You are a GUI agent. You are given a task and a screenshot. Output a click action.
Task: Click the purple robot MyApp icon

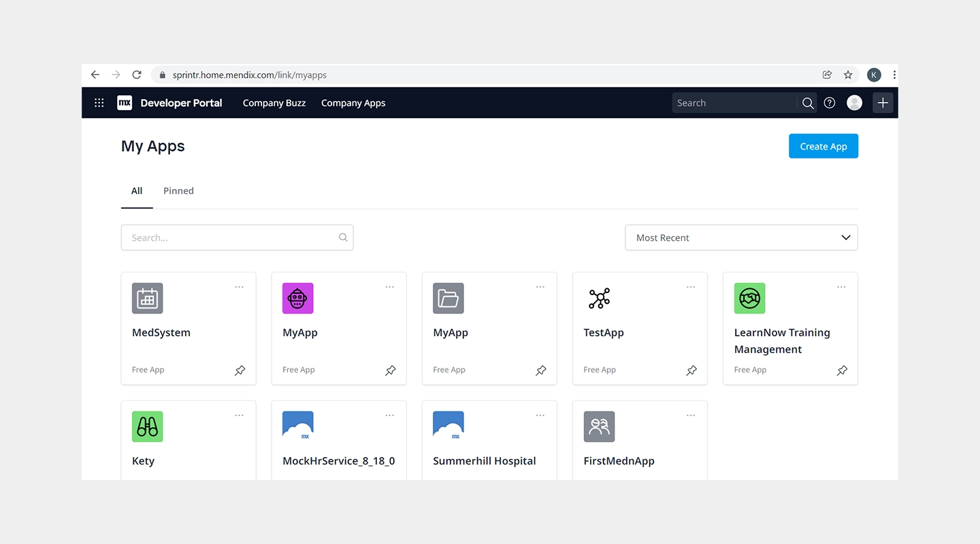pos(298,299)
